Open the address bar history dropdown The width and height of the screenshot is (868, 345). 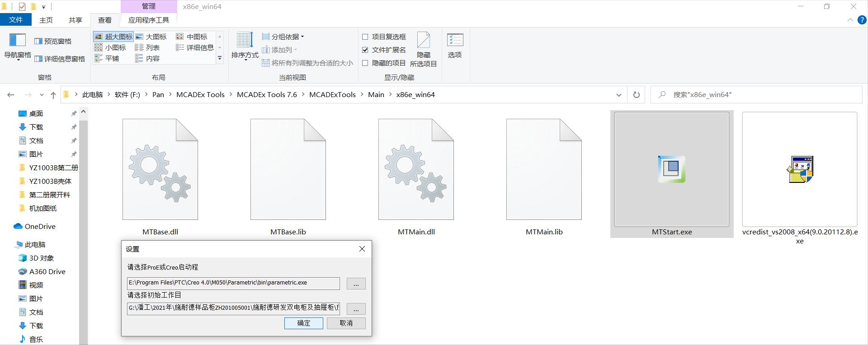click(618, 95)
